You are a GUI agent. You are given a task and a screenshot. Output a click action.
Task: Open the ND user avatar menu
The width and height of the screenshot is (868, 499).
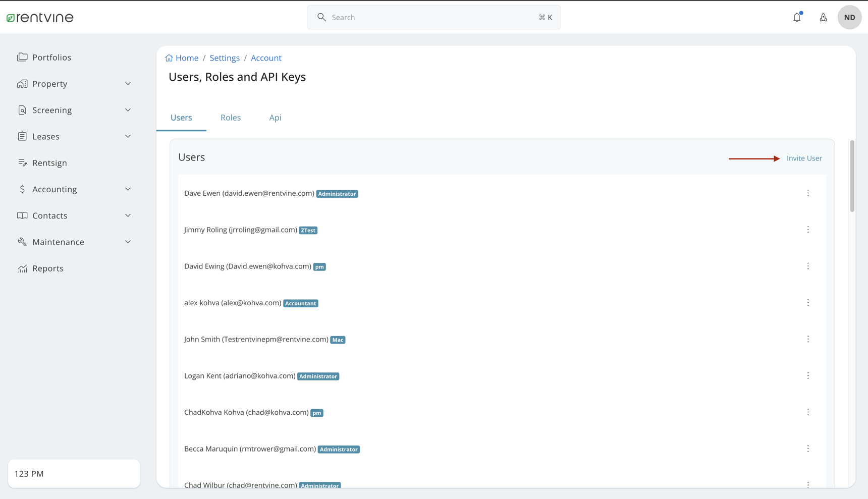tap(849, 17)
